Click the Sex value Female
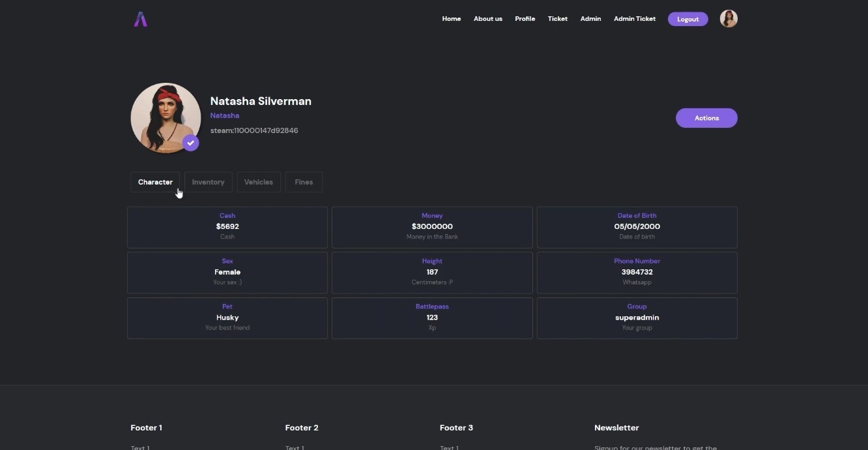Viewport: 868px width, 450px height. (x=227, y=272)
